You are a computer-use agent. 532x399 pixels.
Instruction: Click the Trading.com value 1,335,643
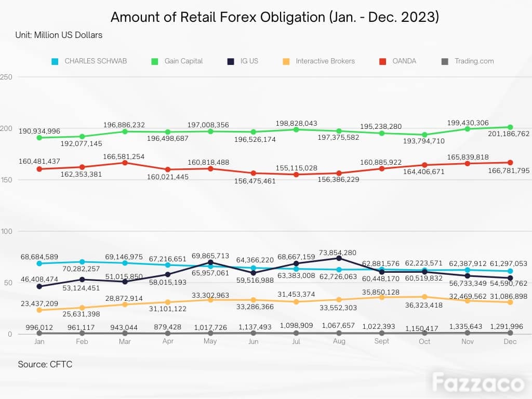click(x=465, y=326)
